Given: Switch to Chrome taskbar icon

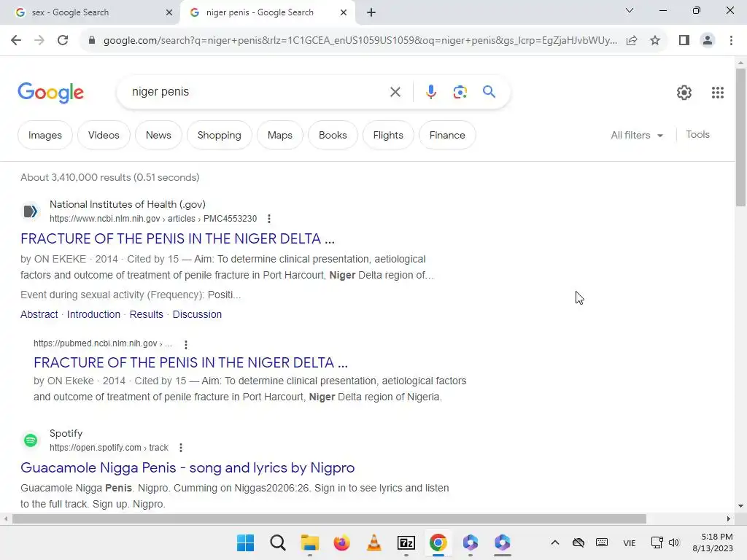Looking at the screenshot, I should (x=438, y=542).
